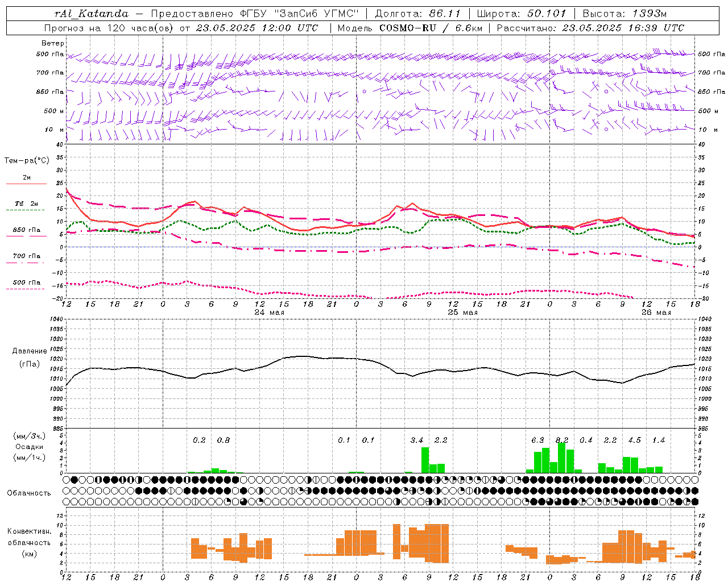Click the 'Высота: 1393м' header value
The width and height of the screenshot is (728, 582).
(624, 14)
